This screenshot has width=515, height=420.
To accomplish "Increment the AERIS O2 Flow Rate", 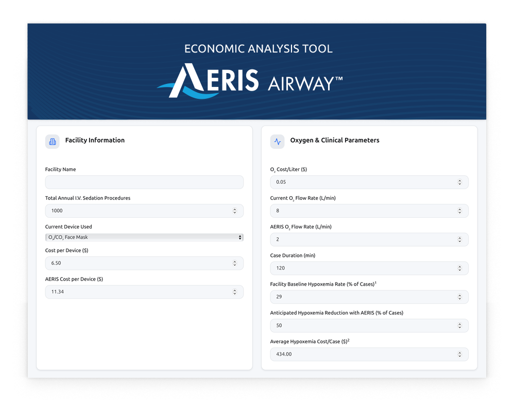I will click(x=460, y=238).
